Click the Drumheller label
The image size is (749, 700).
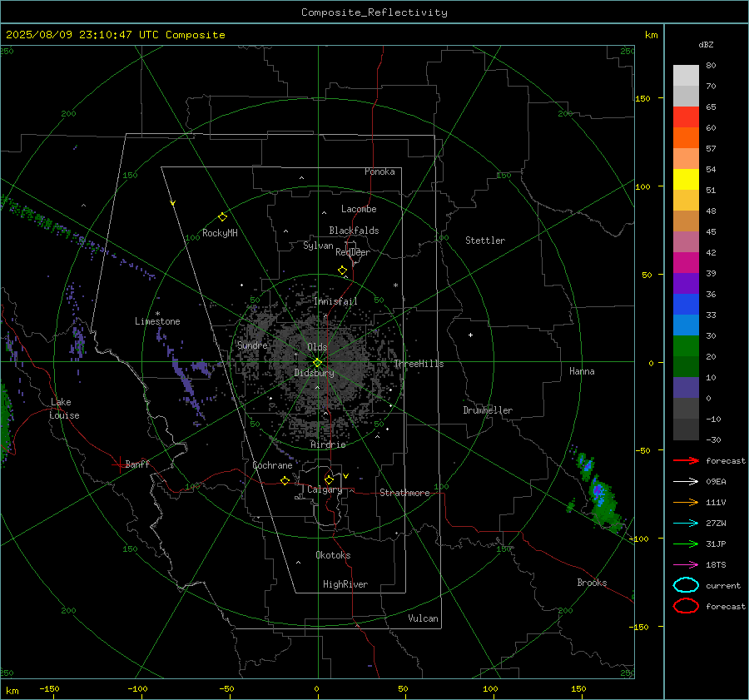coord(488,410)
